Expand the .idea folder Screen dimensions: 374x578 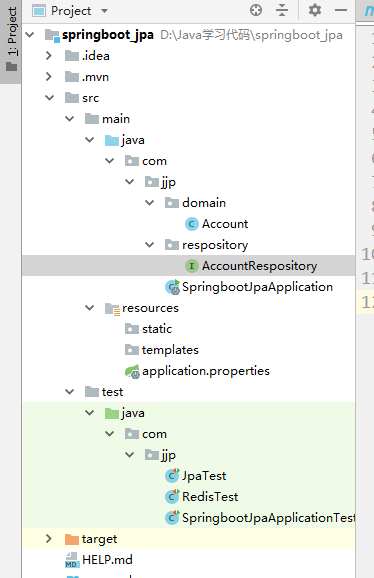pyautogui.click(x=49, y=56)
